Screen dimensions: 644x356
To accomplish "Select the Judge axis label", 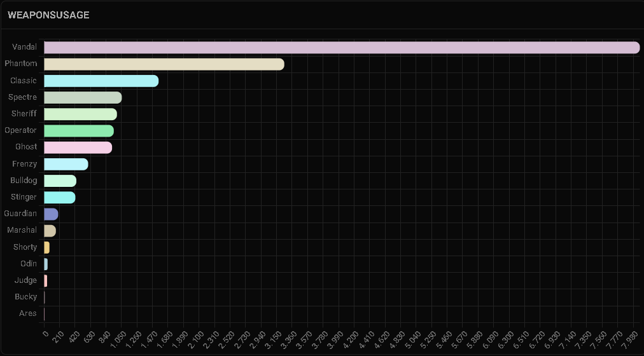I will (x=26, y=280).
